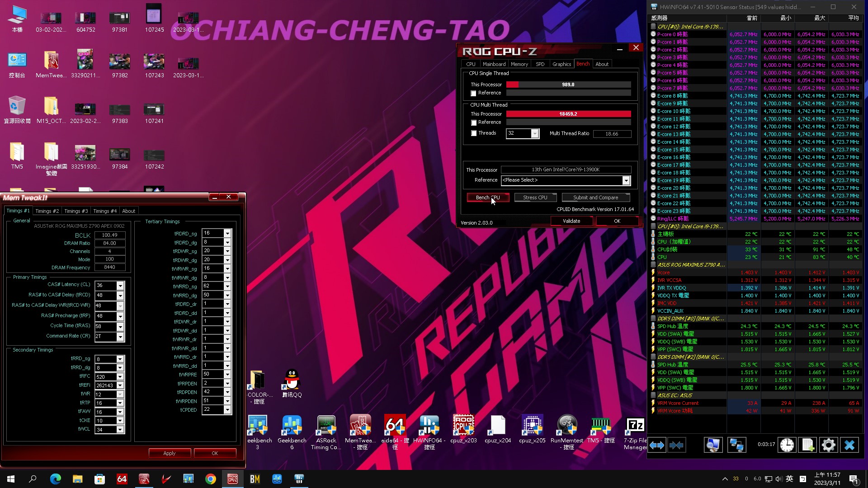Click the Bench CPU button
The height and width of the screenshot is (488, 868).
[x=488, y=197]
